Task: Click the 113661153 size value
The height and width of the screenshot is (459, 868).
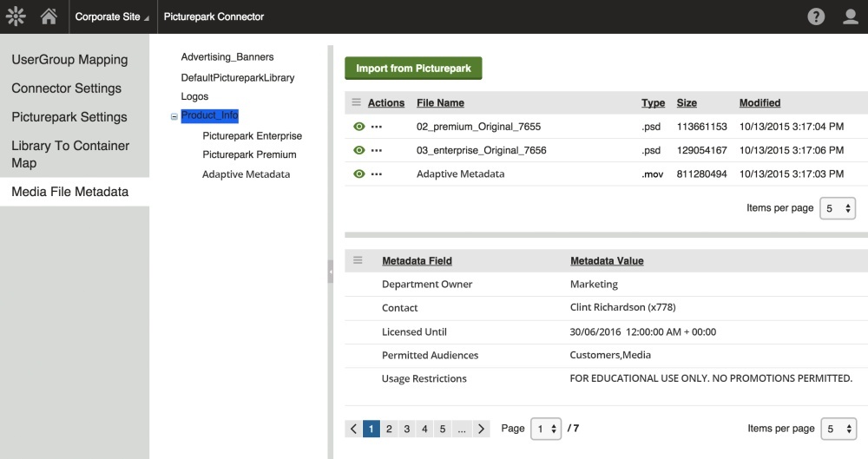Action: click(701, 127)
